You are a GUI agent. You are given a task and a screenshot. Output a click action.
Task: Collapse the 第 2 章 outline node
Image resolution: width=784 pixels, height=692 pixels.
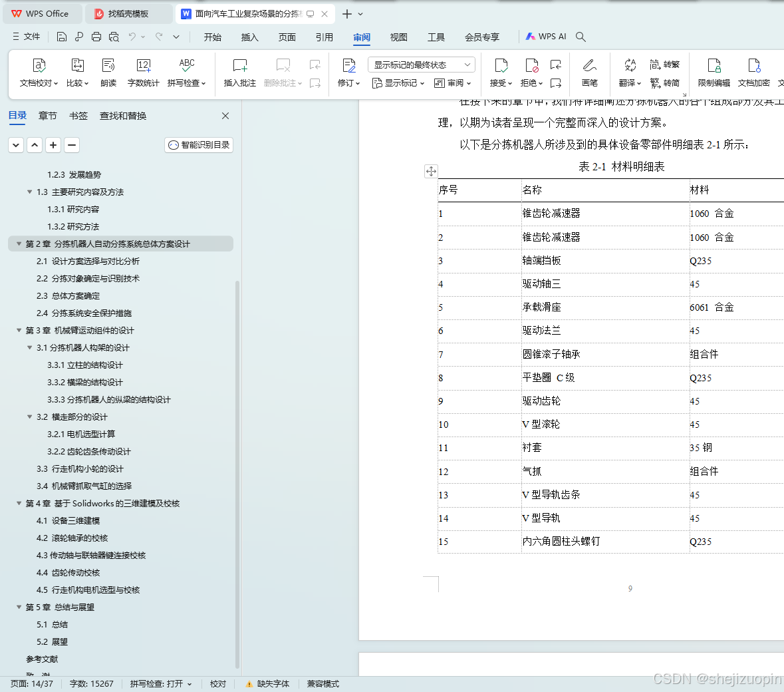point(19,244)
